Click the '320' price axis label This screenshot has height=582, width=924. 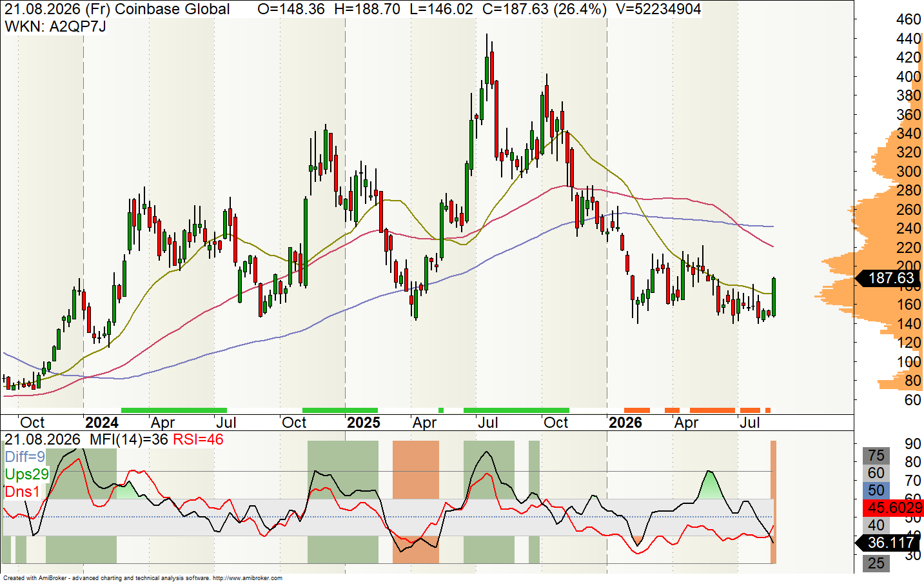[x=909, y=152]
